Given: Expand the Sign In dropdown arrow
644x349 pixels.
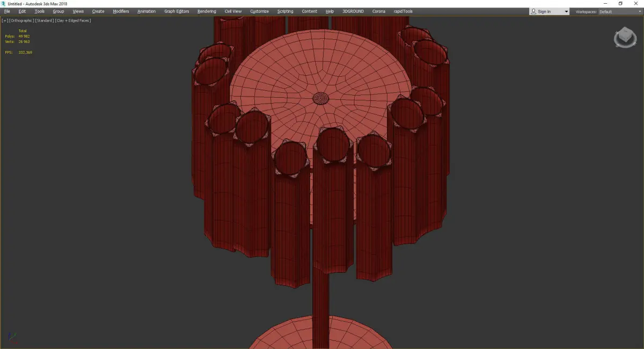Looking at the screenshot, I should 566,11.
